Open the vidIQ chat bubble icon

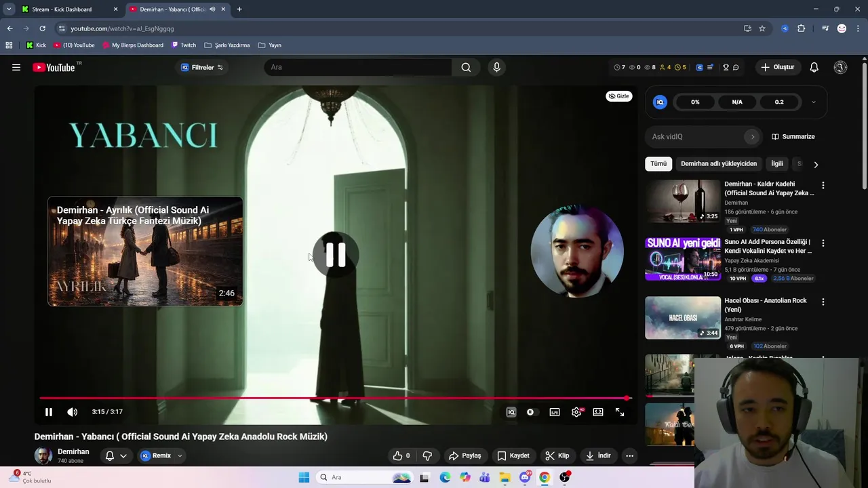(x=736, y=67)
